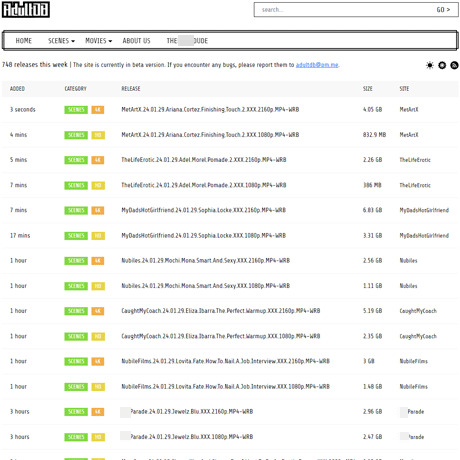Open the Nubiles site link, 2.56 GB row
The height and width of the screenshot is (460, 460).
pos(408,261)
